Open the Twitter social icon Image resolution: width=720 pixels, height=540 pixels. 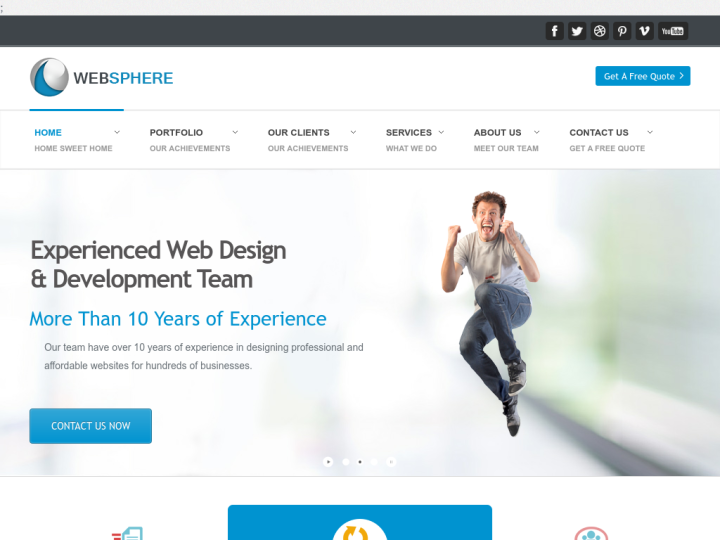[x=577, y=31]
